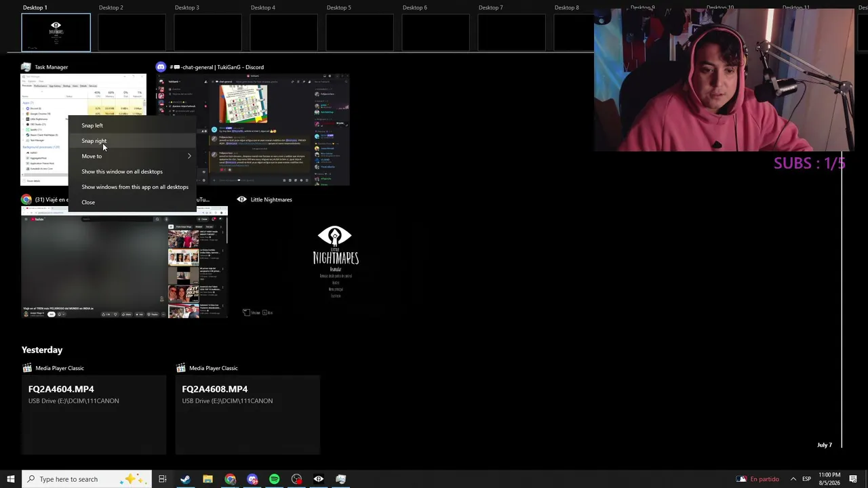The image size is (868, 488).
Task: Click the Yesterday timeline heading
Action: coord(42,350)
